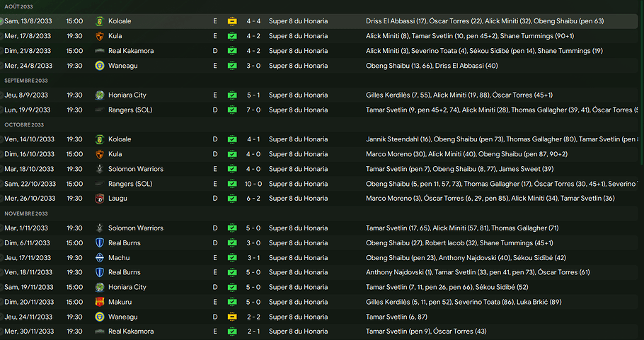Click the yellow draw icon for 2 - 2 match
This screenshot has height=340, width=644.
[x=232, y=317]
